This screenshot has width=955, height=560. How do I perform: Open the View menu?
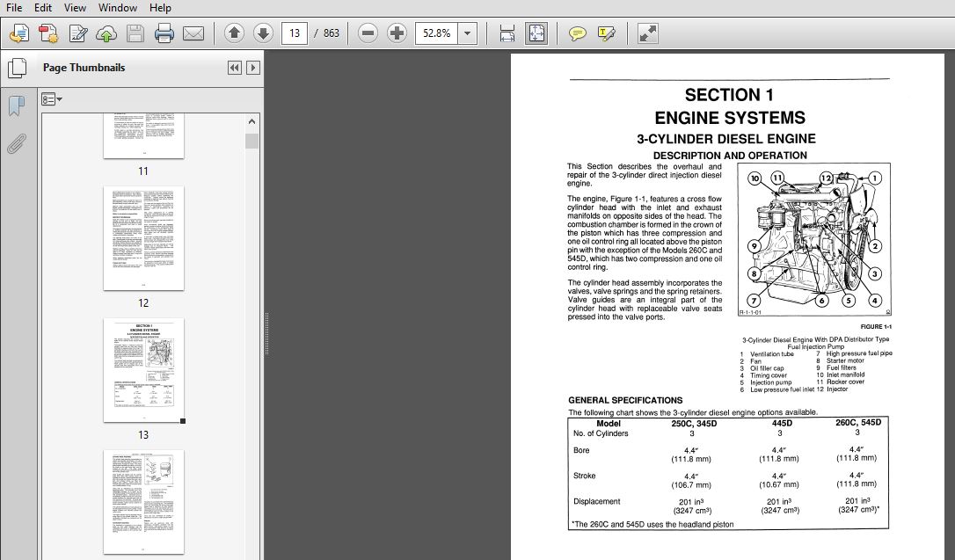pyautogui.click(x=75, y=8)
